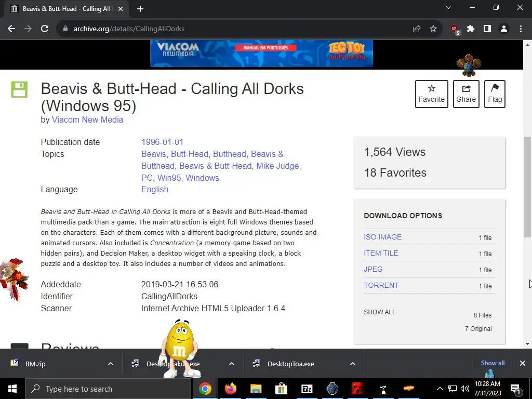
Task: Close the Beavis & Butt-Head tab
Action: pyautogui.click(x=121, y=9)
